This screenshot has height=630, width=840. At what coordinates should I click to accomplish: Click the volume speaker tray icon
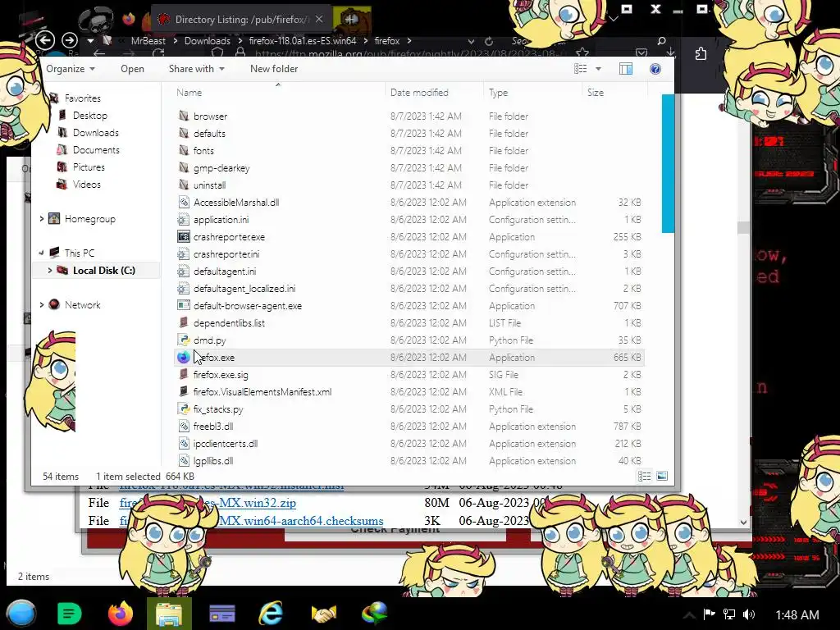pos(748,614)
